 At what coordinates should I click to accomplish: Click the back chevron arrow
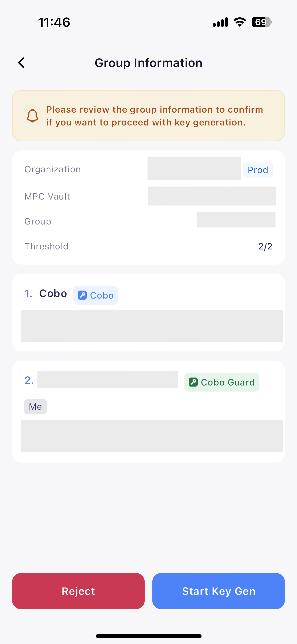[x=21, y=62]
